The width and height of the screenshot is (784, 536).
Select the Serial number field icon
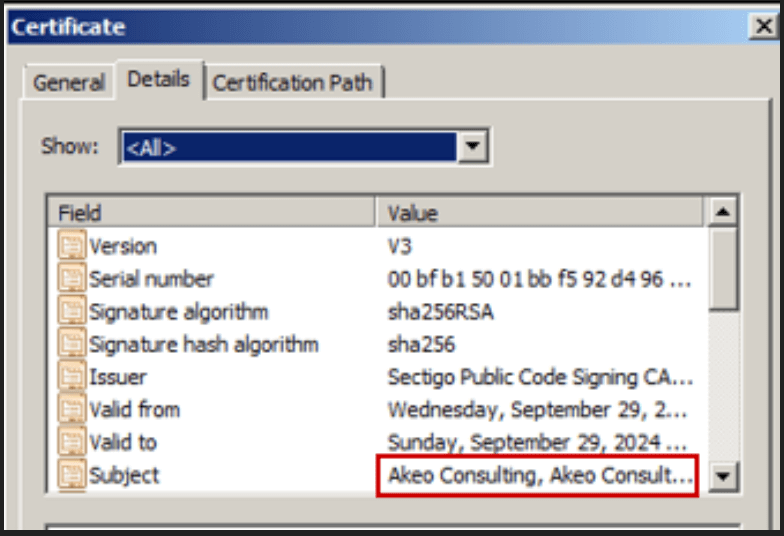[72, 277]
